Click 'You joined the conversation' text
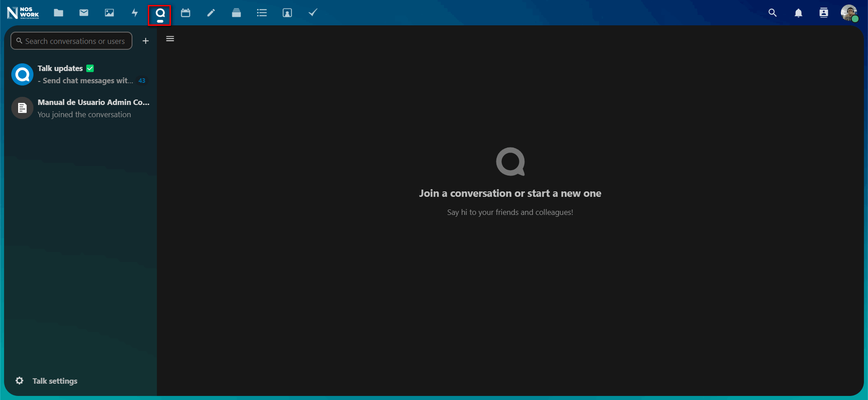Image resolution: width=868 pixels, height=400 pixels. (84, 114)
